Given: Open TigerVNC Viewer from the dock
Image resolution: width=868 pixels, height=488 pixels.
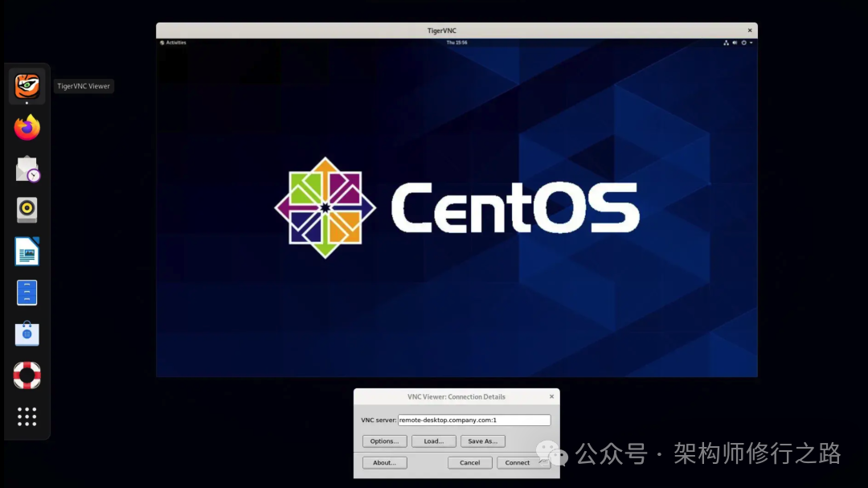Looking at the screenshot, I should (27, 85).
